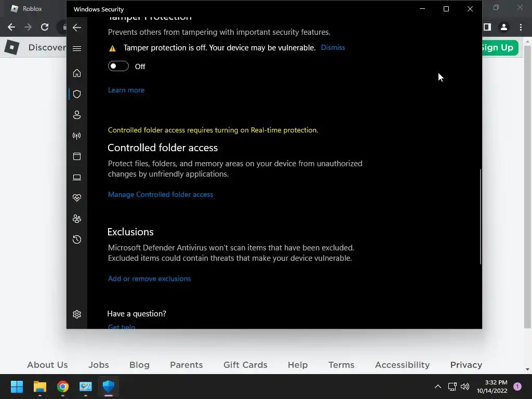The image size is (532, 399).
Task: Open Device performance & health heart icon
Action: pos(77,198)
